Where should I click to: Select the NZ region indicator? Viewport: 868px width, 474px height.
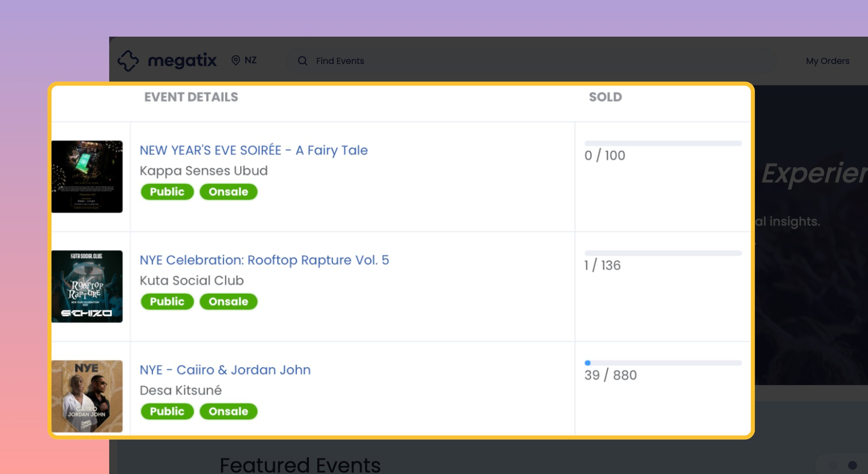pyautogui.click(x=250, y=60)
